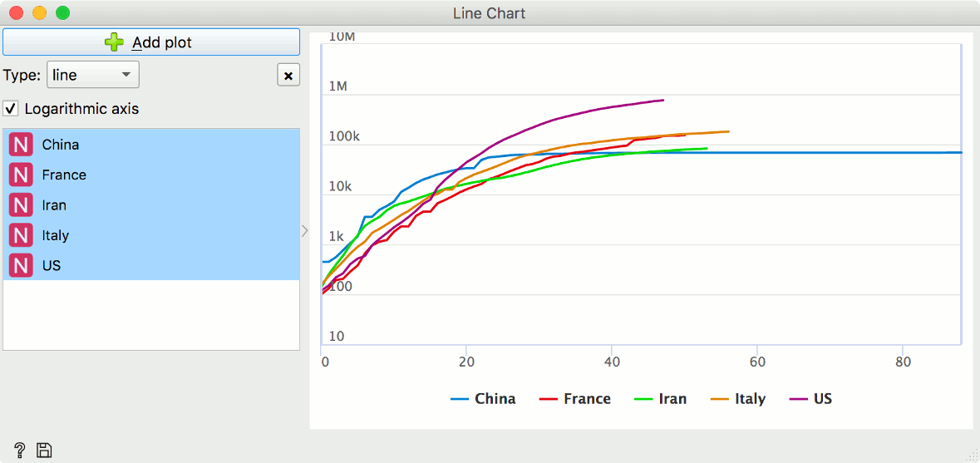Toggle the Italy series in the legend
980x463 pixels.
click(737, 399)
